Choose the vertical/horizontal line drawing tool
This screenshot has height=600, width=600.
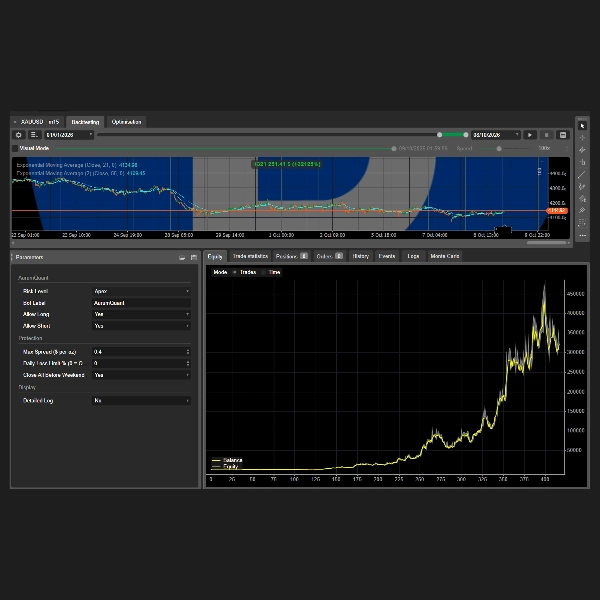pos(582,162)
